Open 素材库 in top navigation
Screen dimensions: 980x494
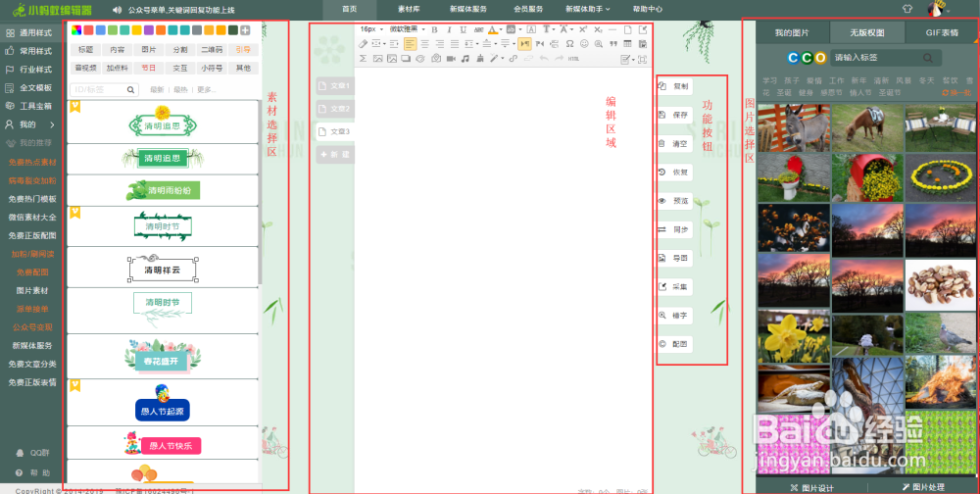(x=409, y=10)
